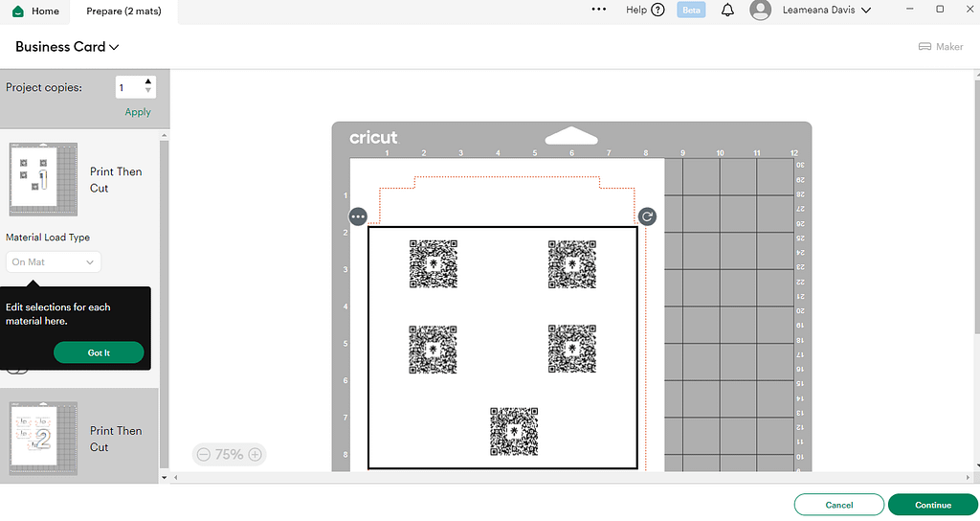Viewport: 980px width, 521px height.
Task: Expand the Material Load Type dropdown
Action: 54,261
